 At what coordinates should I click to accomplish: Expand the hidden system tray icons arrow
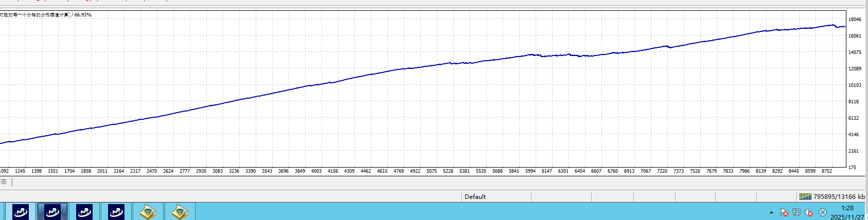[771, 212]
